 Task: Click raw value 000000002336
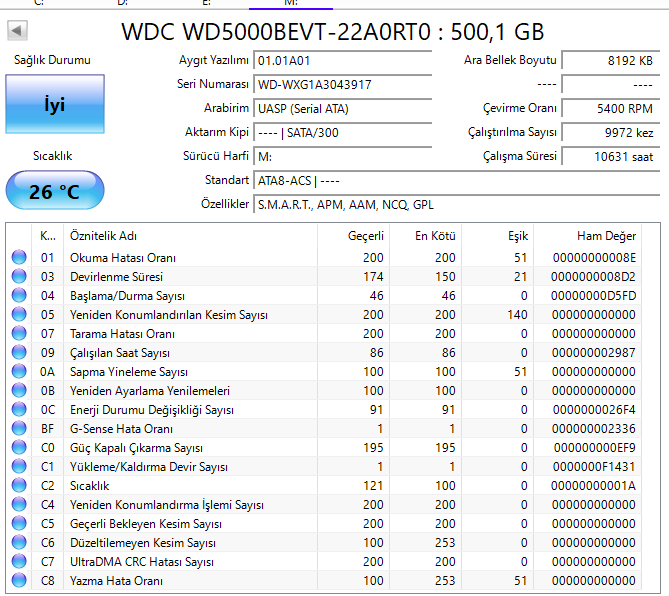click(593, 429)
